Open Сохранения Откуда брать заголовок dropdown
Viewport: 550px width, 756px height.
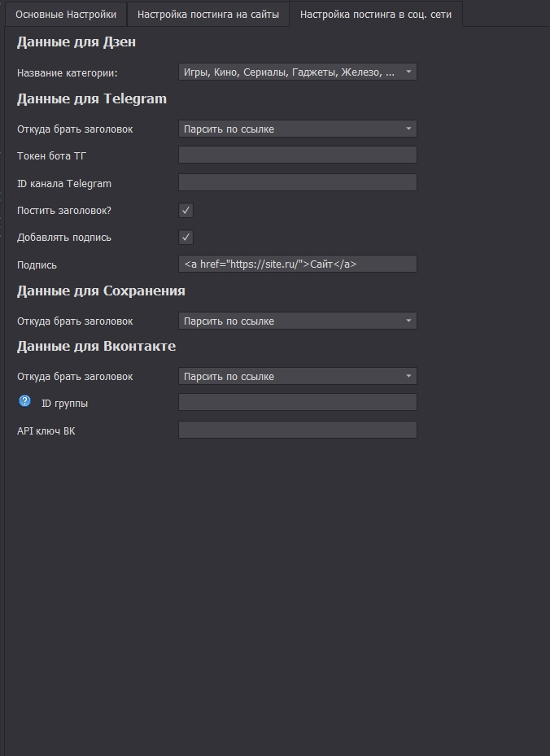pos(297,321)
